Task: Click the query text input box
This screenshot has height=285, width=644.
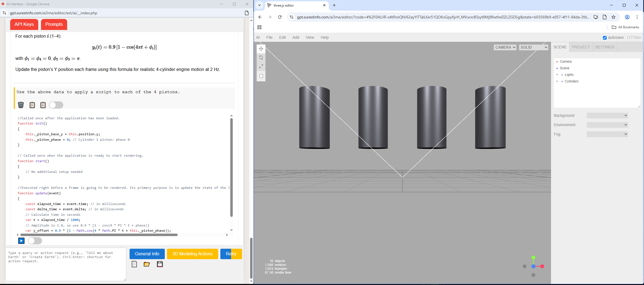Action: [x=65, y=264]
